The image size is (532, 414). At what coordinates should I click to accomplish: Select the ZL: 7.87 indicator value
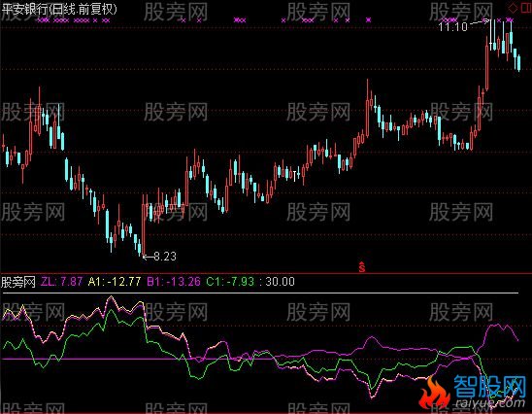62,282
